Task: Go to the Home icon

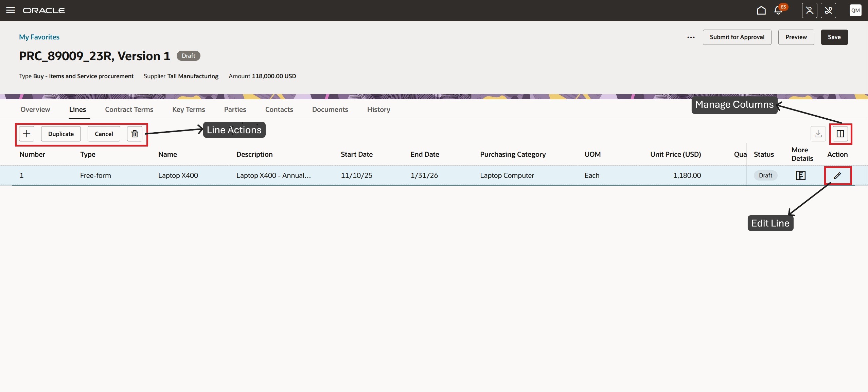Action: (761, 11)
